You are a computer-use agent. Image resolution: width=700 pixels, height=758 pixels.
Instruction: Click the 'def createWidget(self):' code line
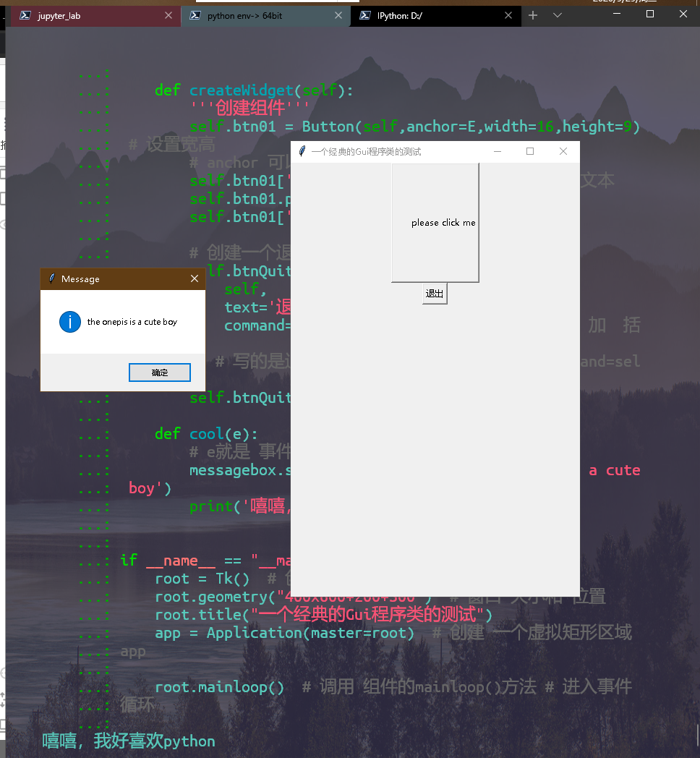(254, 90)
